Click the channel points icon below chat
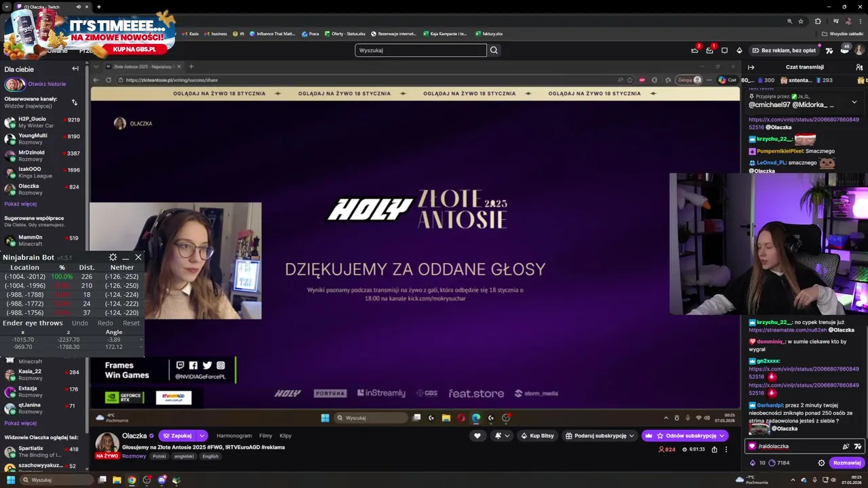Screen dimensions: 868x488 point(772,463)
